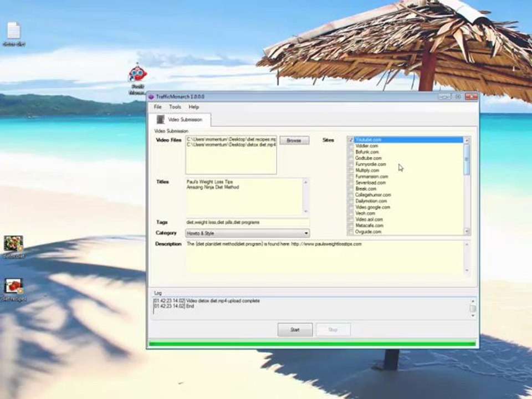Select the diet recipes.mp4 file path line

click(x=231, y=140)
